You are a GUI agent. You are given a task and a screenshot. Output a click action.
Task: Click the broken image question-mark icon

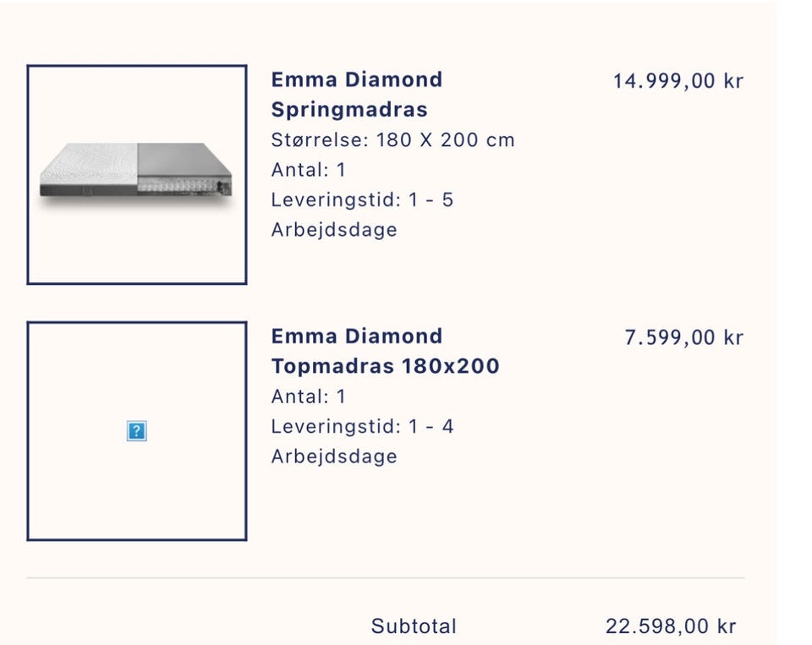click(136, 432)
